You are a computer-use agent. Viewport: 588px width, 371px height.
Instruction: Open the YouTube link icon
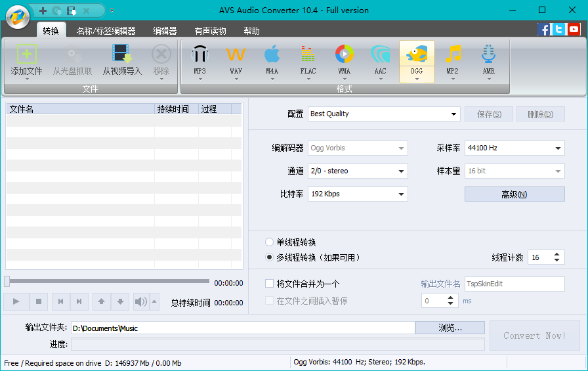(x=574, y=29)
